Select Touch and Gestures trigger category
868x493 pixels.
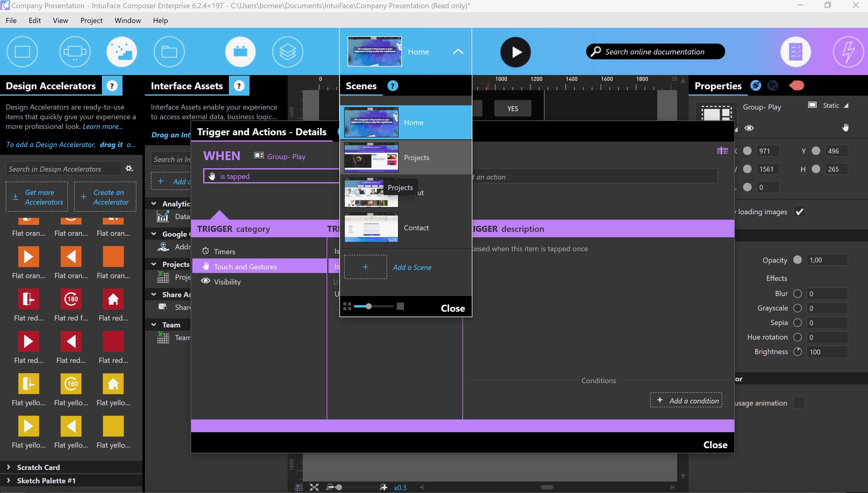pyautogui.click(x=245, y=267)
